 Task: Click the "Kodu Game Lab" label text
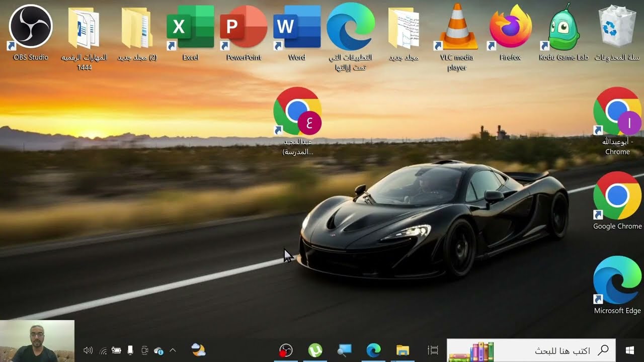coord(563,57)
